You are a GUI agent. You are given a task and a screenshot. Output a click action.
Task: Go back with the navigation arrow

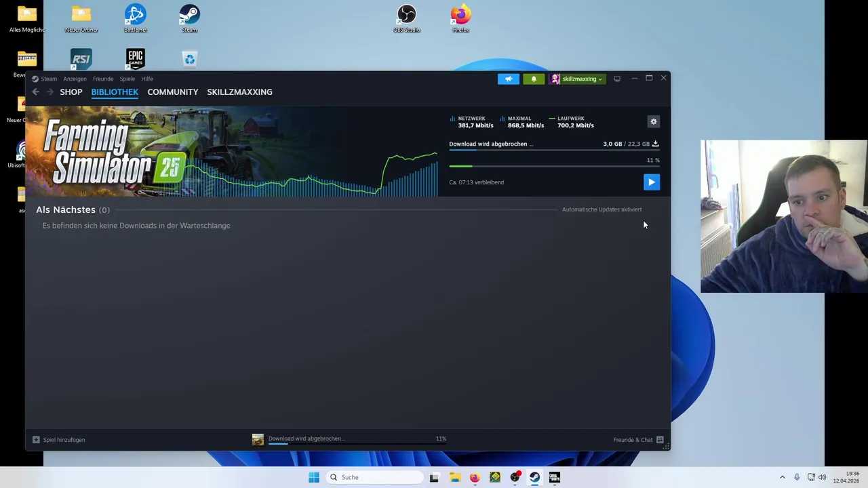[36, 92]
